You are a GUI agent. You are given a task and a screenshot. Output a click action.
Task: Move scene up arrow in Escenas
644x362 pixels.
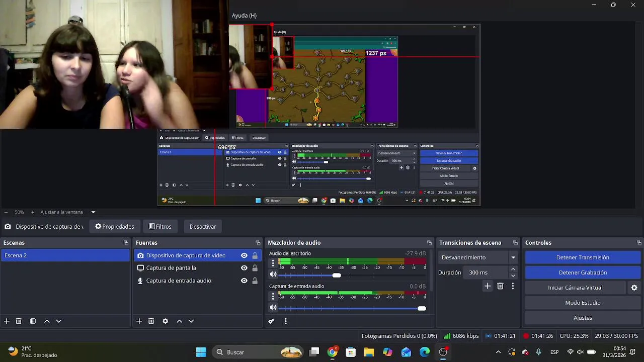47,321
